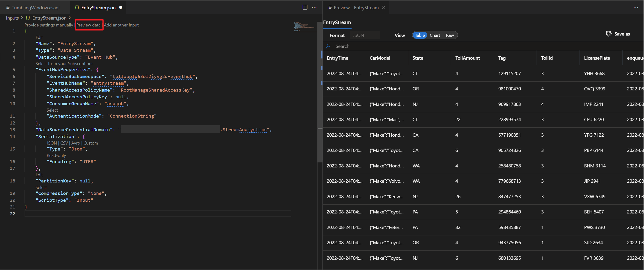Viewport: 644px width, 270px height.
Task: Click the split editor right icon
Action: (x=305, y=7)
